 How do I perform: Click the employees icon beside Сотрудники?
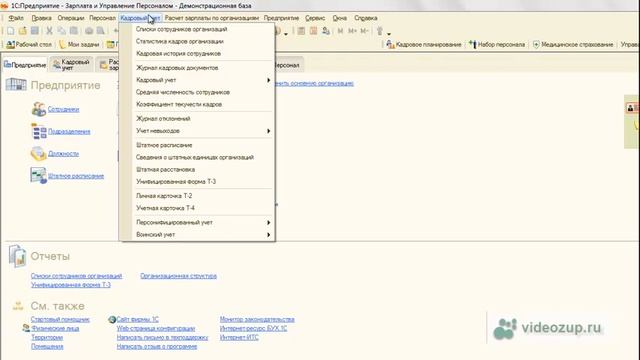click(39, 109)
